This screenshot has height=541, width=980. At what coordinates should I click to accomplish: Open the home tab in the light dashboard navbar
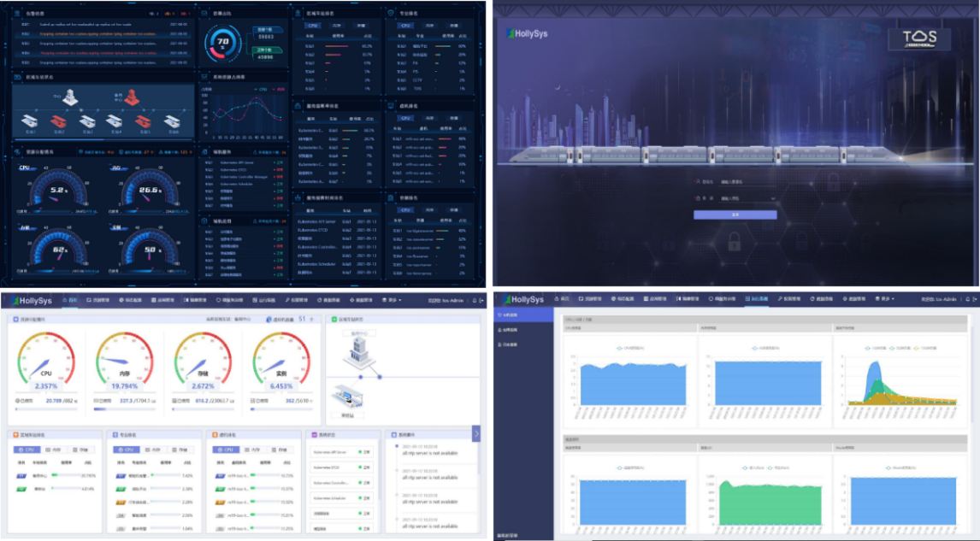(73, 300)
